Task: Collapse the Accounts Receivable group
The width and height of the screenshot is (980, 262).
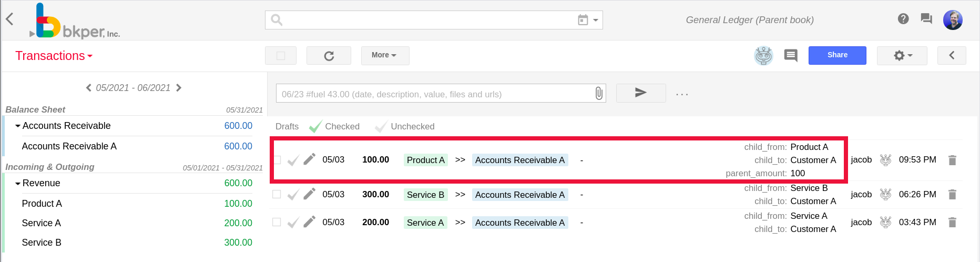Action: [18, 126]
